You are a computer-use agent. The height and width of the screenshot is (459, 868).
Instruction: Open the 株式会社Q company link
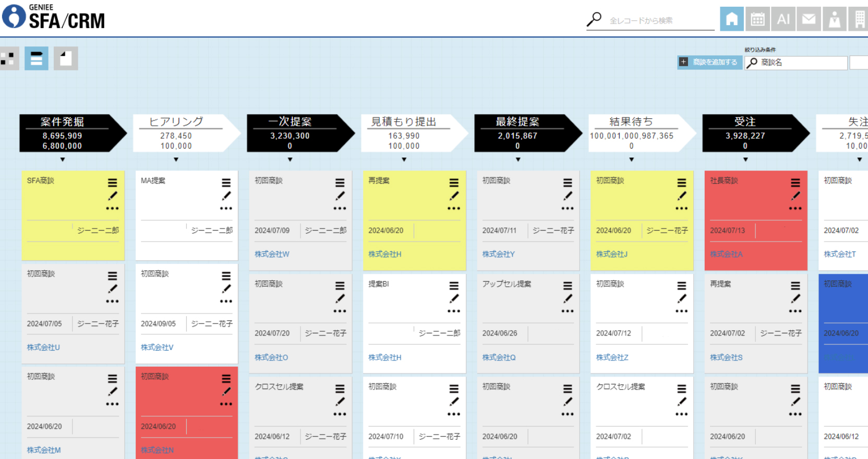(x=499, y=357)
